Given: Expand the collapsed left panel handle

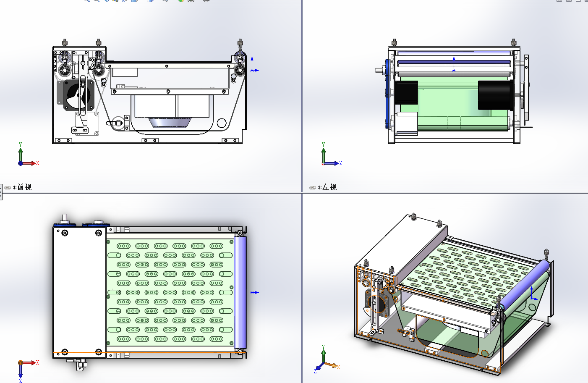Looking at the screenshot, I should (x=1, y=192).
